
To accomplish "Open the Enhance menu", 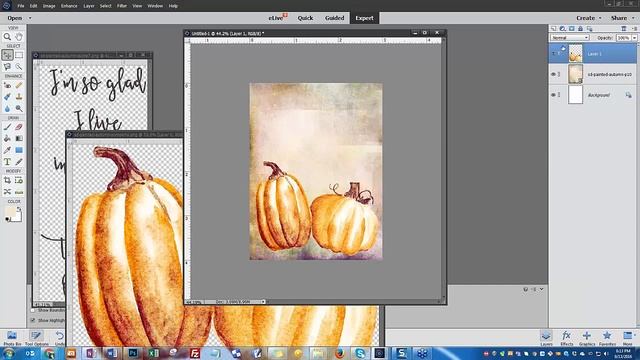I will (x=69, y=6).
